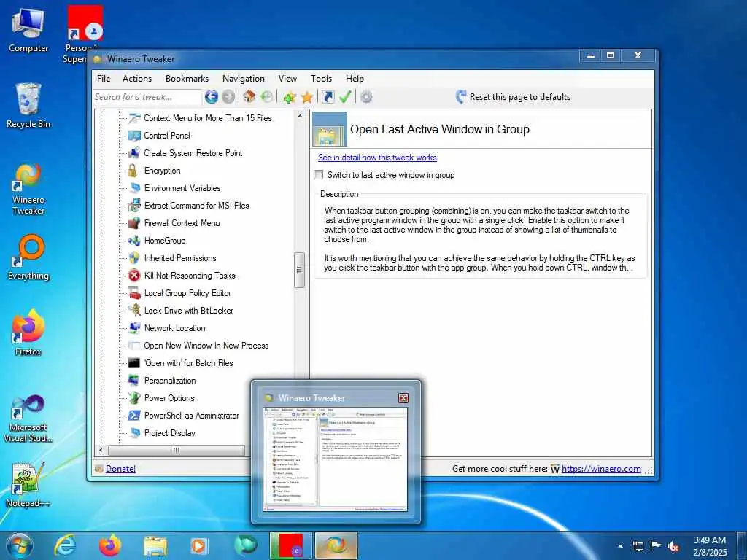Screen dimensions: 747x560
Task: Open the https://winaero.com link
Action: [x=601, y=469]
